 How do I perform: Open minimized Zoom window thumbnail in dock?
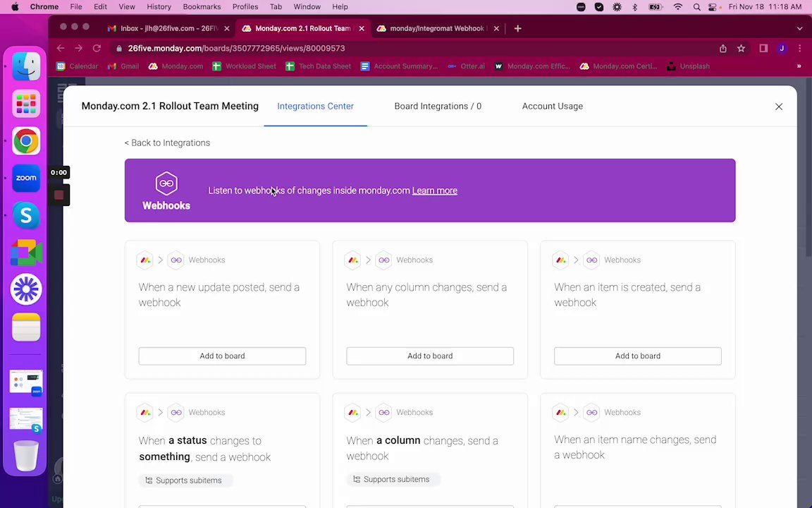[26, 383]
